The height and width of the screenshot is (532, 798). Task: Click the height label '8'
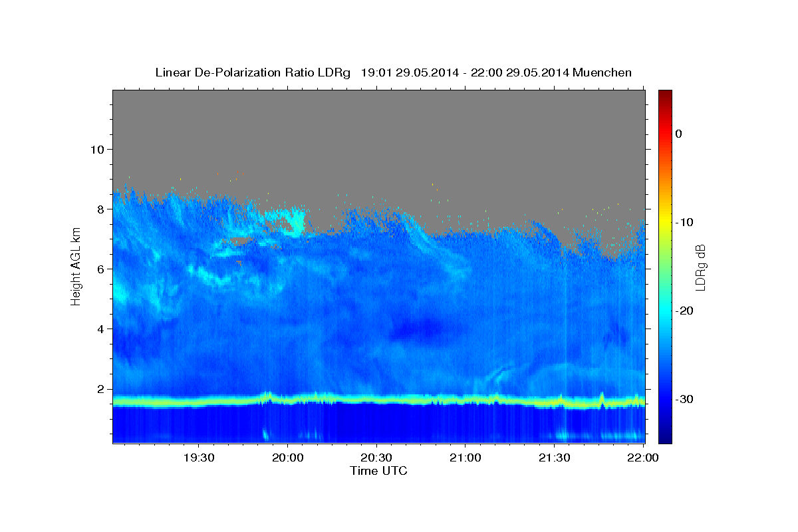[102, 209]
